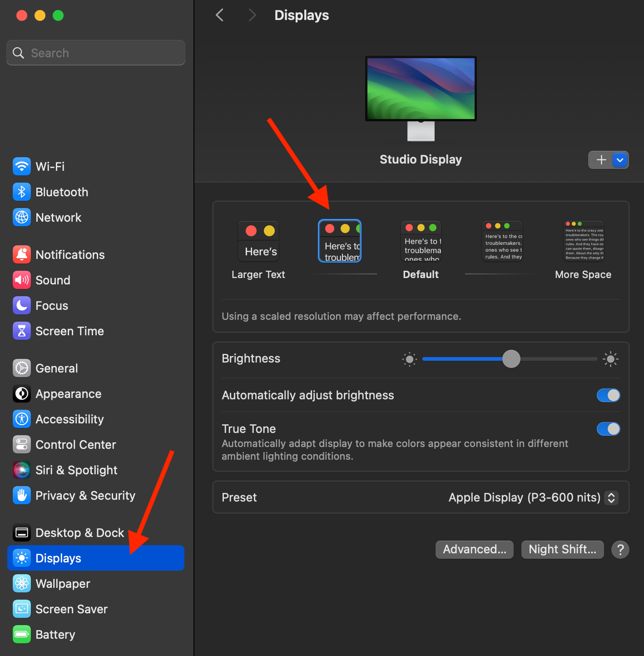Click the scaled resolution performance note
644x656 pixels.
coord(342,316)
